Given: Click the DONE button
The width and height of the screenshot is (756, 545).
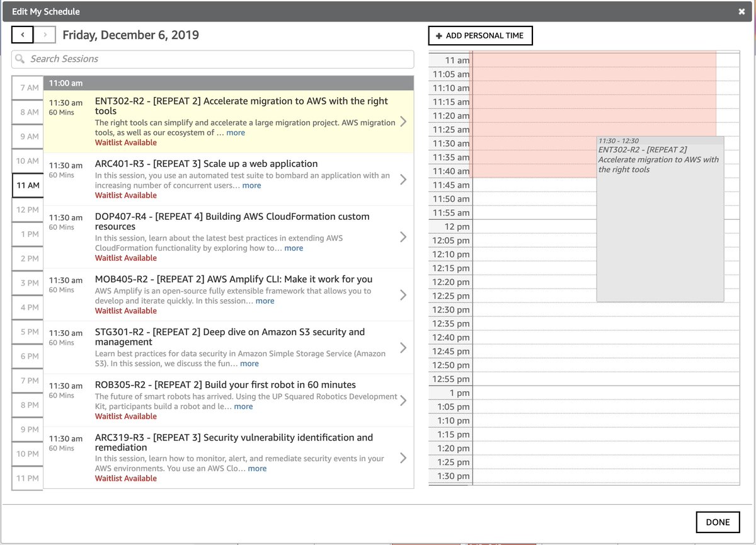Looking at the screenshot, I should [x=718, y=522].
